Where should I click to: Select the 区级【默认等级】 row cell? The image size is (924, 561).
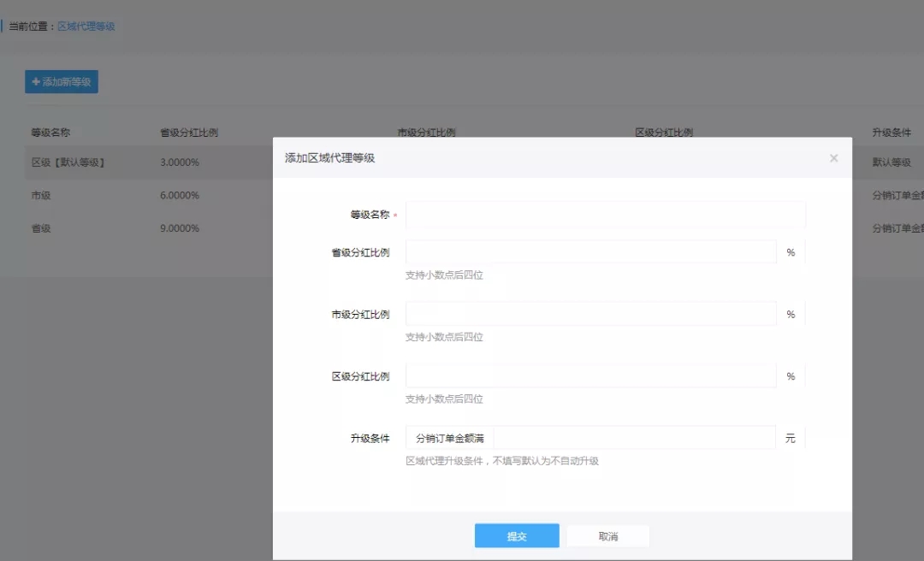click(x=68, y=162)
